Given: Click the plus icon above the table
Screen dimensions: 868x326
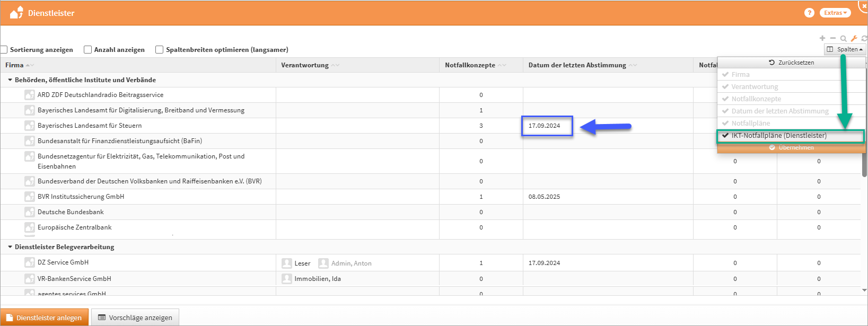Looking at the screenshot, I should [x=822, y=38].
